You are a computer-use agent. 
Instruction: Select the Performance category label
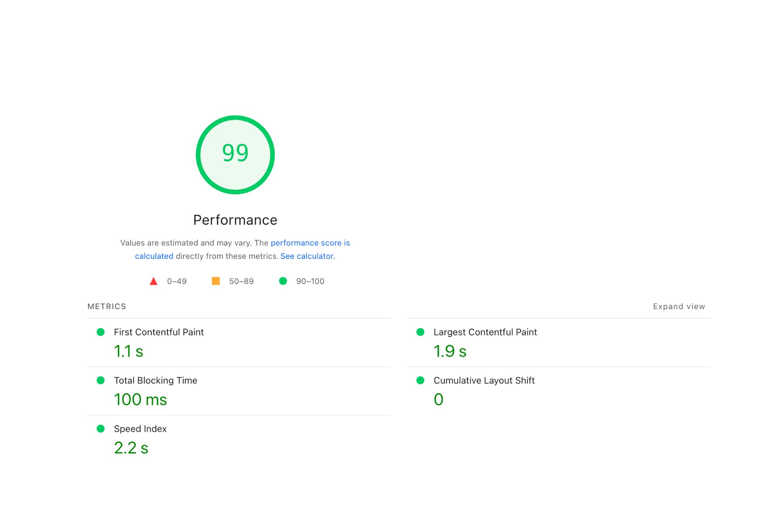click(235, 219)
